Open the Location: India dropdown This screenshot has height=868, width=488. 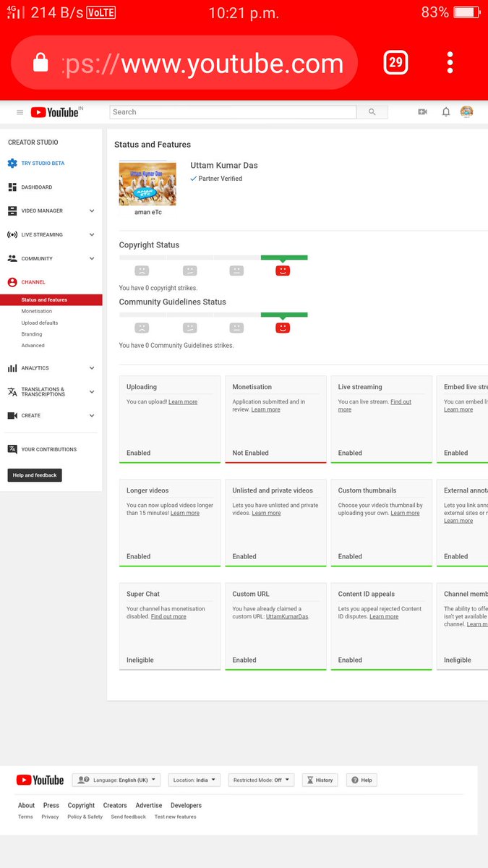coord(194,780)
